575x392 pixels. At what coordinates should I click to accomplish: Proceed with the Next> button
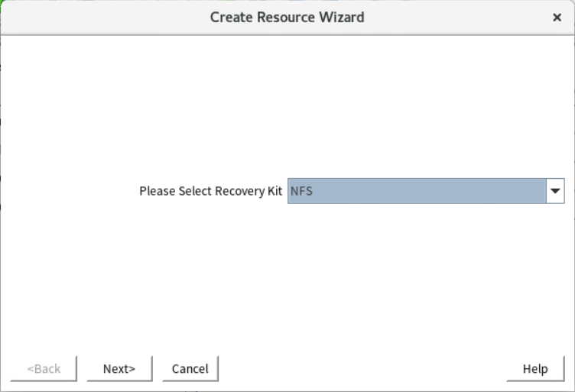[x=119, y=368]
